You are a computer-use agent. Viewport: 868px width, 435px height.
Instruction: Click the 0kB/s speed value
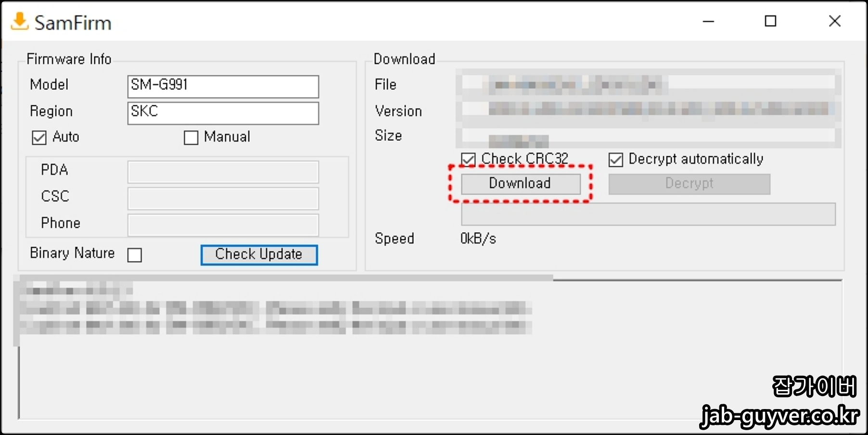[478, 239]
